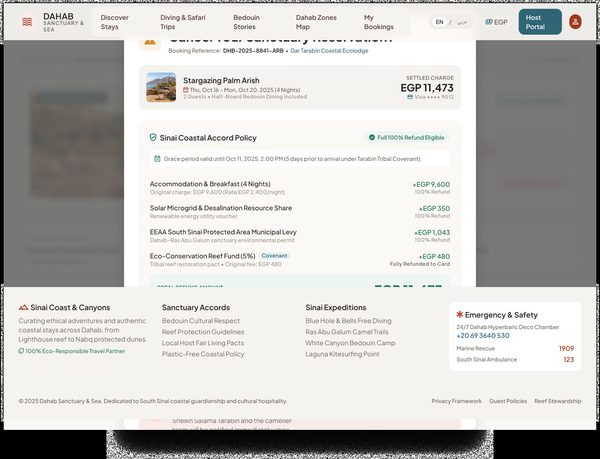This screenshot has width=600, height=459.
Task: Click the +EGP 9,600 refund amount
Action: [x=431, y=184]
